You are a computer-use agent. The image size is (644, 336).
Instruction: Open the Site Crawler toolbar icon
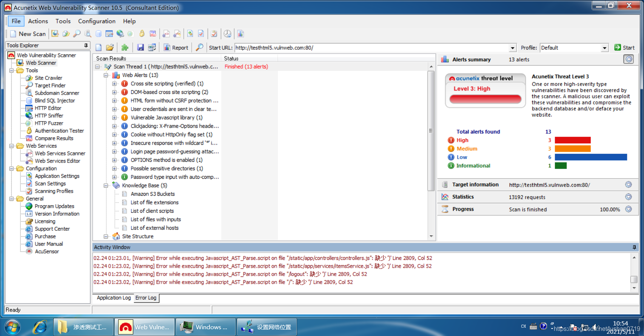[x=66, y=34]
